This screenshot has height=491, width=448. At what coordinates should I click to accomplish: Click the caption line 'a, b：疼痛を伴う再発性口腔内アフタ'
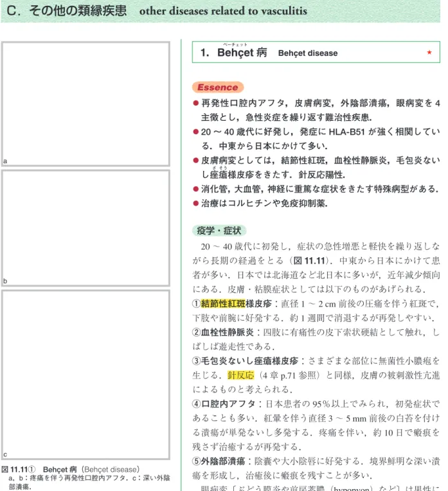(x=67, y=478)
